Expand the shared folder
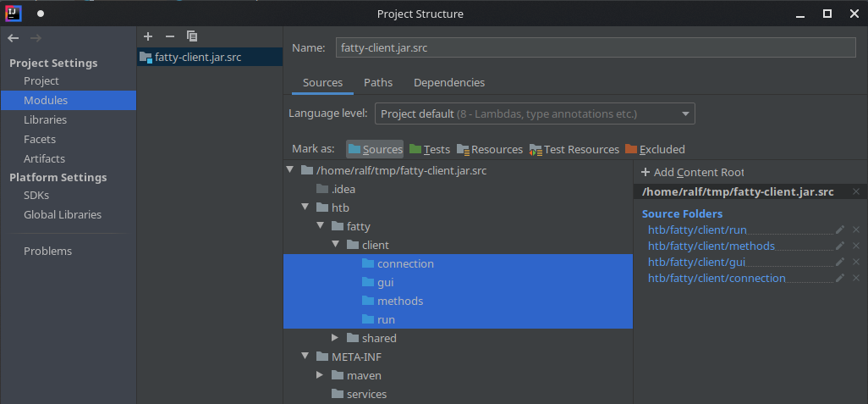 click(x=336, y=338)
